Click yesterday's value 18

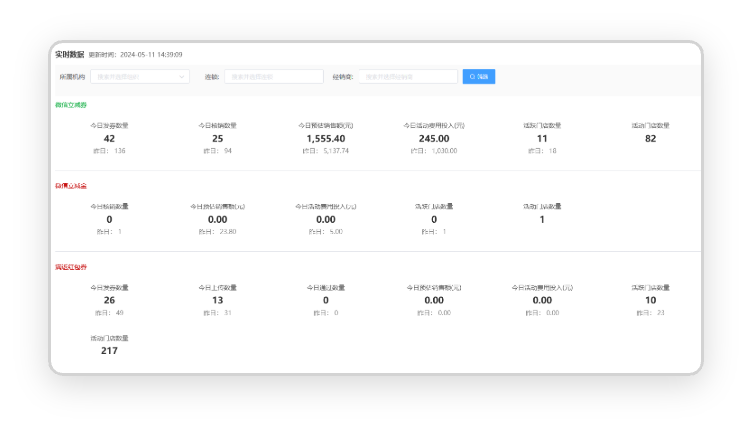tap(552, 151)
